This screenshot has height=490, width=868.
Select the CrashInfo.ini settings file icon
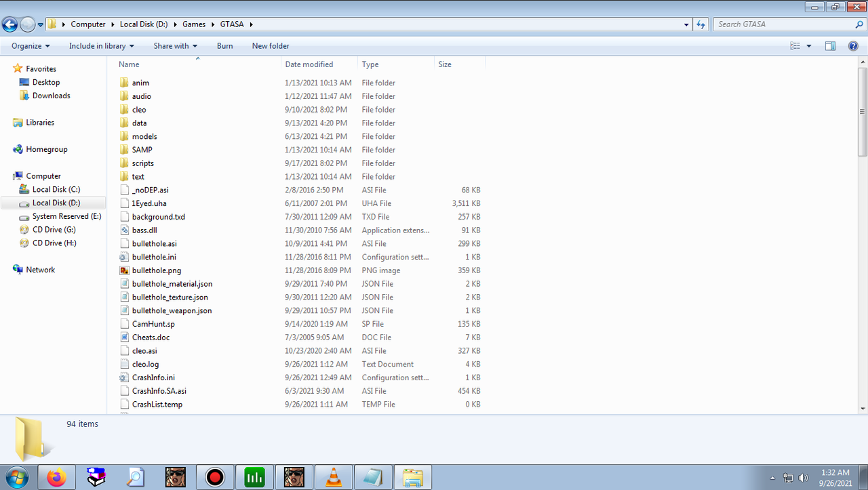point(124,377)
